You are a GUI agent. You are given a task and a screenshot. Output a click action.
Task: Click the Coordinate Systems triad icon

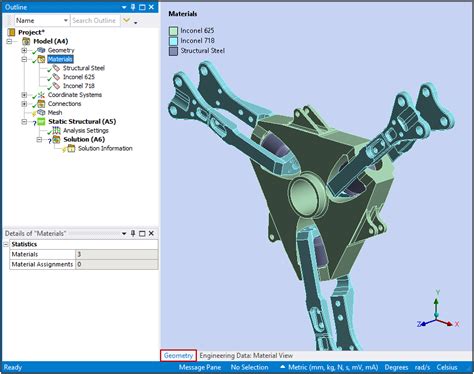[41, 95]
